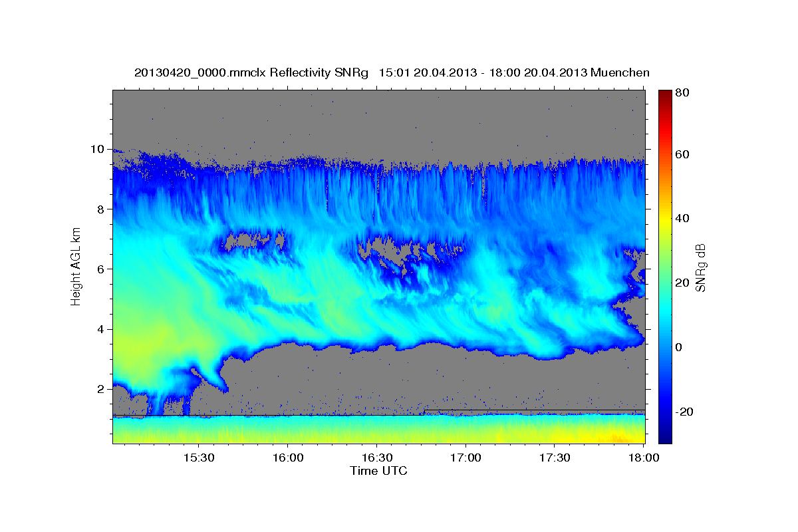Click the colorbar value -20

(x=684, y=412)
